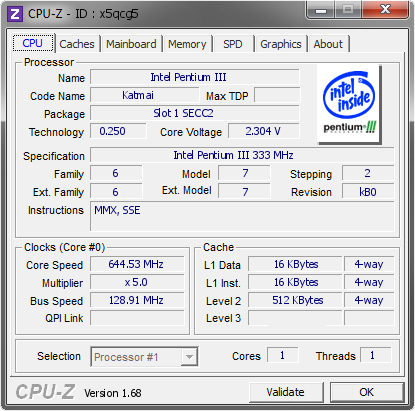This screenshot has height=411, width=415.
Task: Open the Caches tab
Action: 77,44
